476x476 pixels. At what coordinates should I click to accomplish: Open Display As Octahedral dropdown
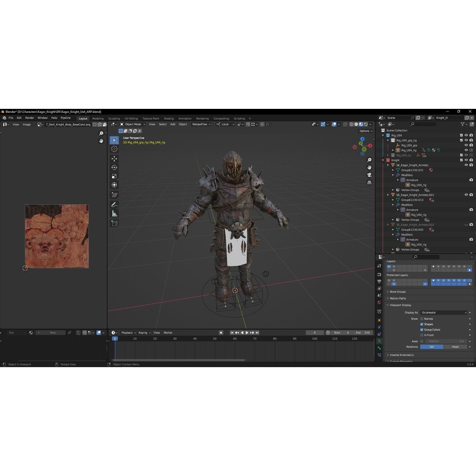coord(443,312)
